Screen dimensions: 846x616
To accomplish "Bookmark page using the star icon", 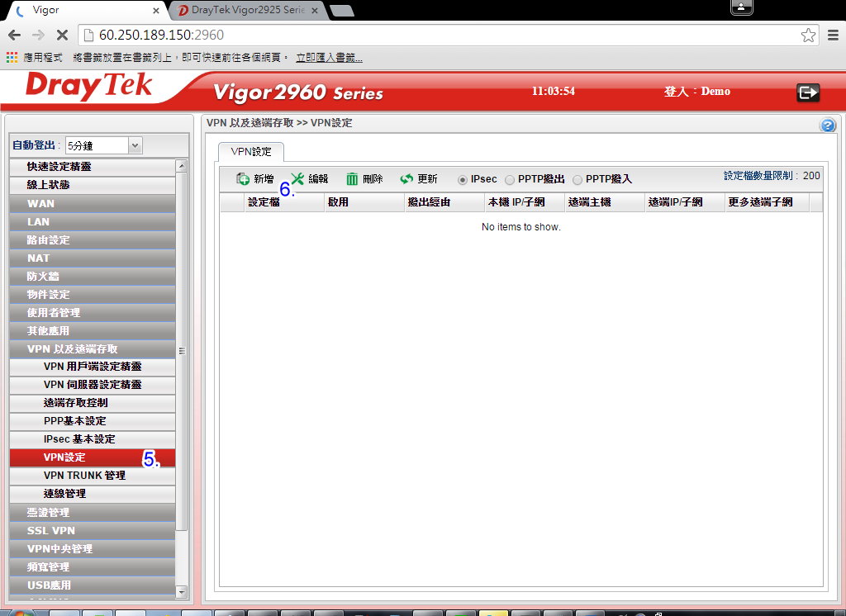I will [808, 35].
